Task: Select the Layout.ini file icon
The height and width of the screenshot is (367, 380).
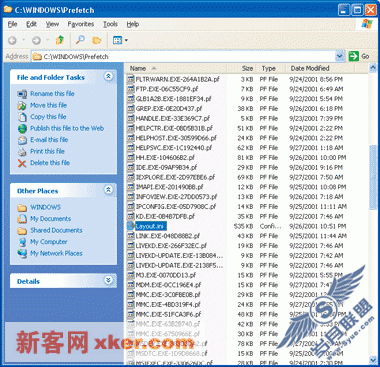Action: pyautogui.click(x=131, y=226)
